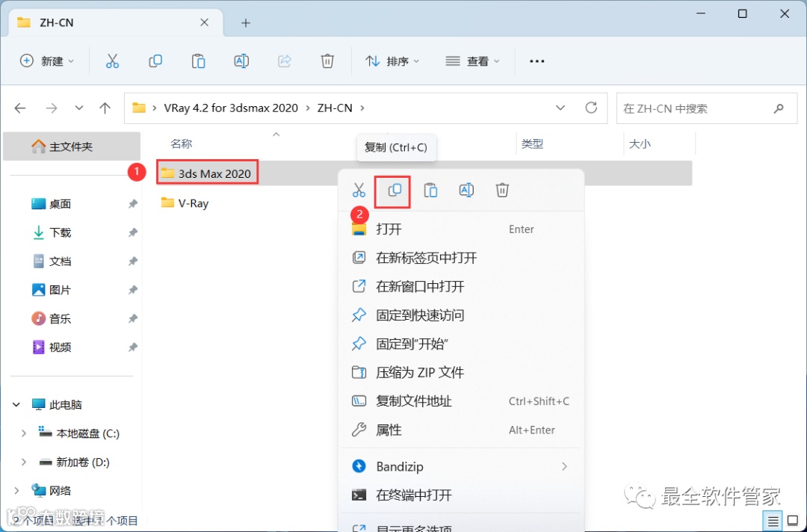
Task: Click the Copy icon in the context menu
Action: coord(395,191)
